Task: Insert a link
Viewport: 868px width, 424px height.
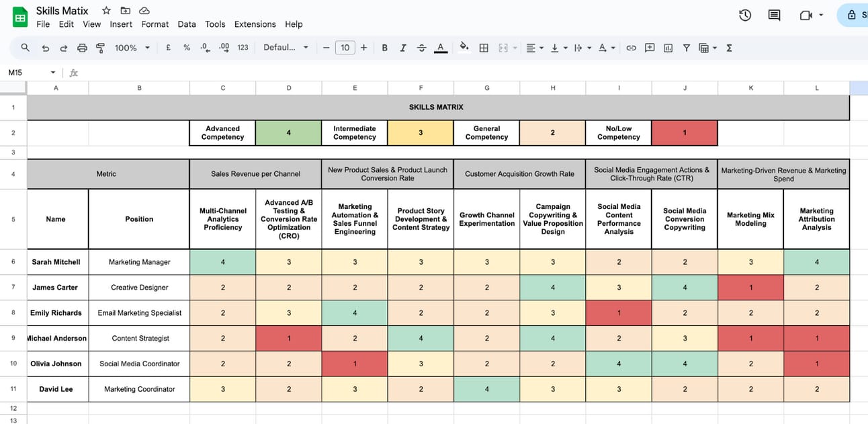Action: [631, 48]
